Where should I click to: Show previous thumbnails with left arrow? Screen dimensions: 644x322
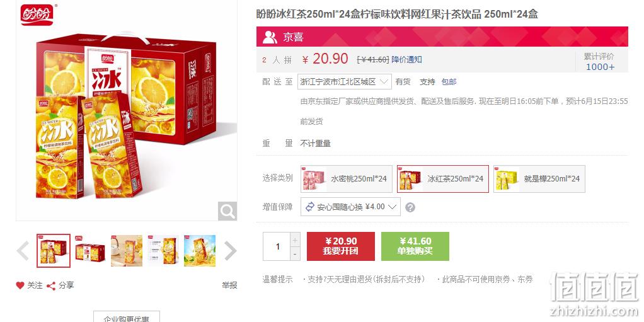23,251
